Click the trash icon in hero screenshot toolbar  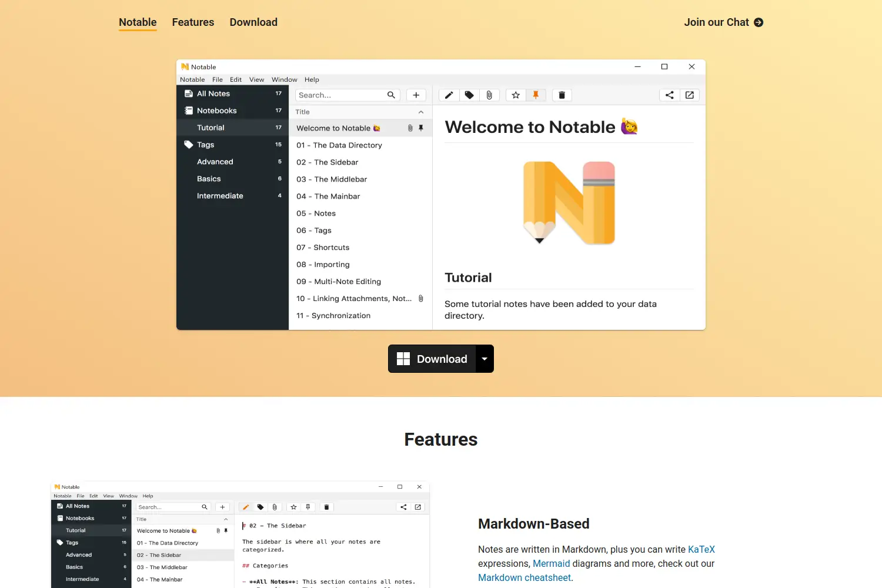562,95
